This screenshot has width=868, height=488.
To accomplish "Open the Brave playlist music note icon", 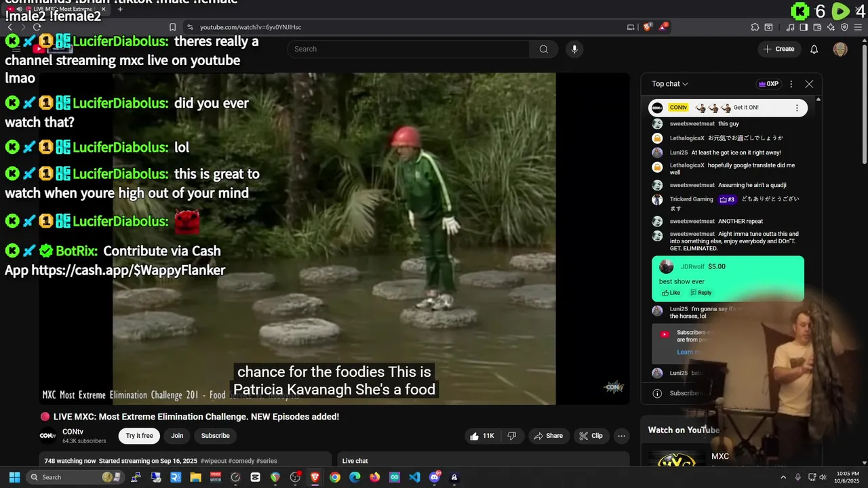I will (x=791, y=27).
